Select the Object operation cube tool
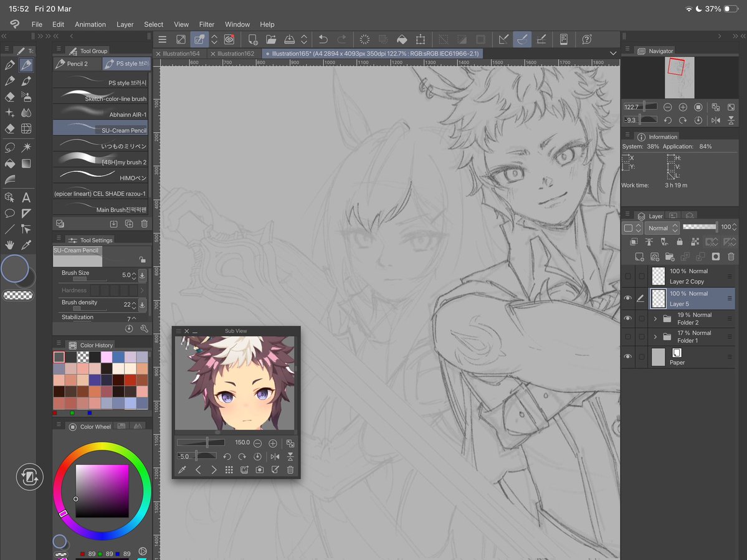 pos(9,197)
